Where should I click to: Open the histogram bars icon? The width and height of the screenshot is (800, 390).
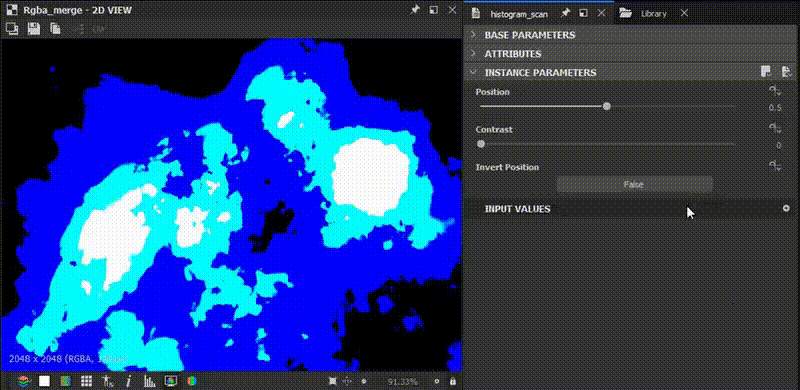[149, 381]
